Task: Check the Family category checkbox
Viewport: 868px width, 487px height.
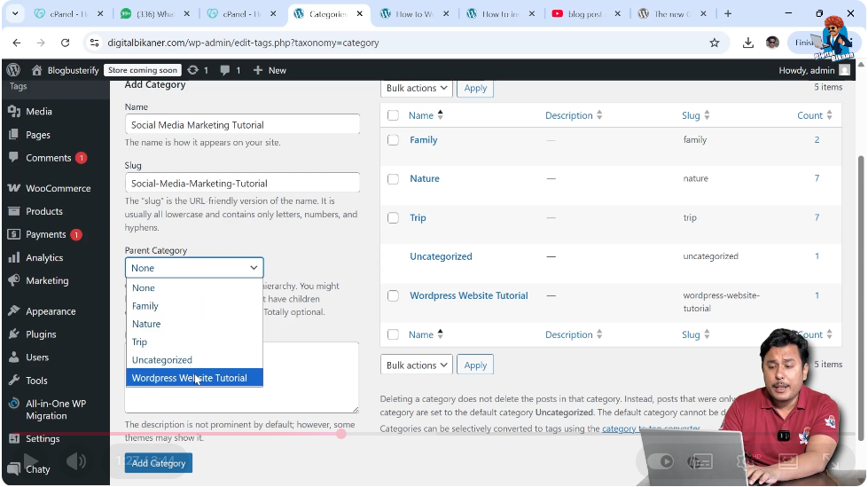Action: tap(393, 140)
